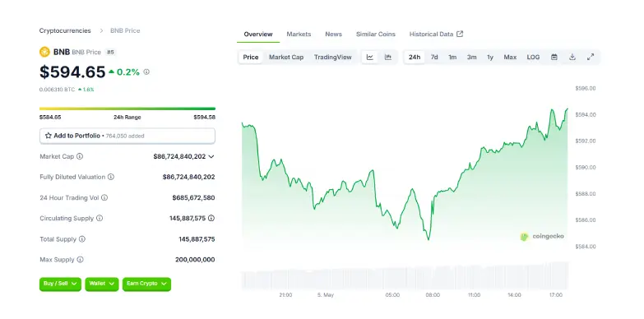Select Max time range
Viewport: 644px width, 319px height.
(510, 57)
